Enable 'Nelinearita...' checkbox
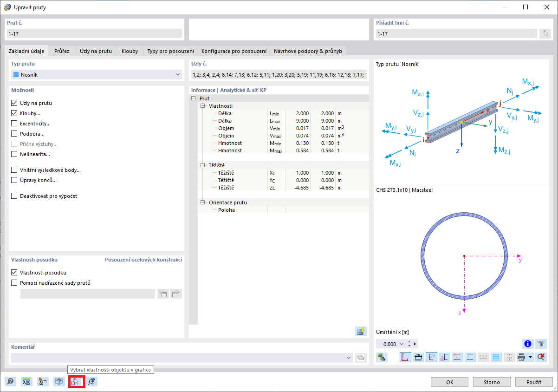558x392 pixels. coord(14,154)
